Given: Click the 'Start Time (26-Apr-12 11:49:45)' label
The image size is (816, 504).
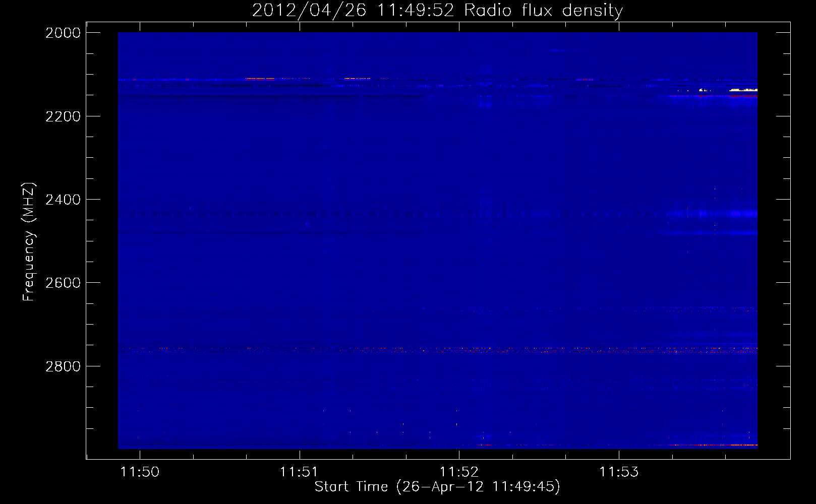Looking at the screenshot, I should (437, 487).
